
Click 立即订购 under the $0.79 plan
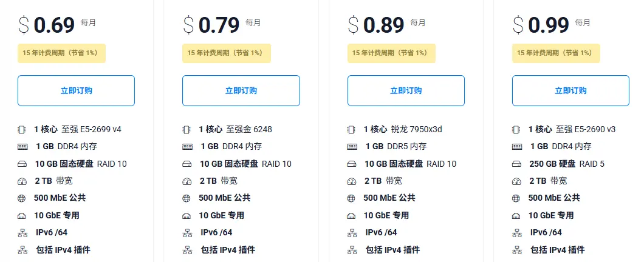241,90
